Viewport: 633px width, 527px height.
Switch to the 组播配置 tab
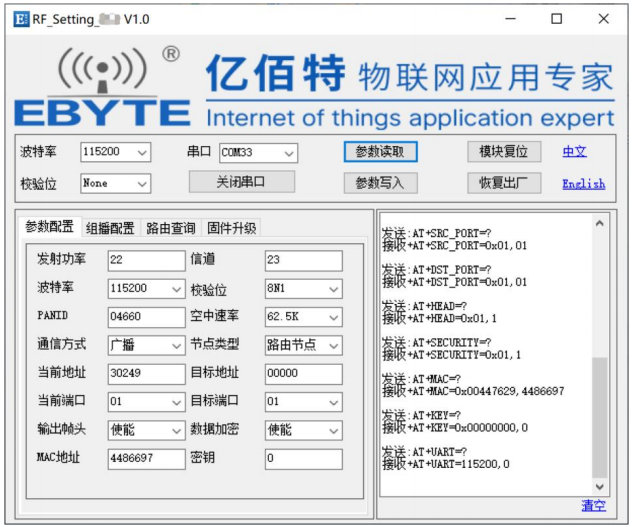(109, 228)
